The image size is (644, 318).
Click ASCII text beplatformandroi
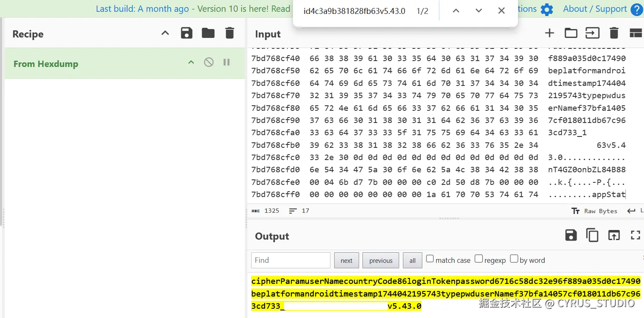[587, 71]
